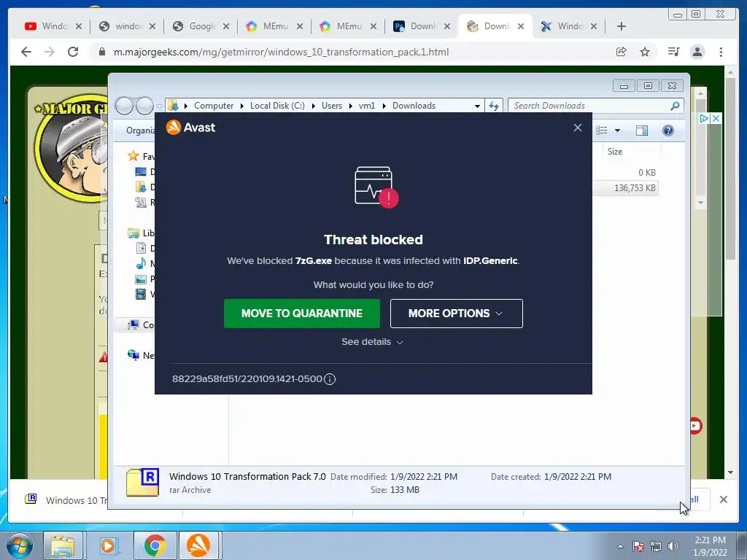The width and height of the screenshot is (747, 560).
Task: Open Chrome profile avatar
Action: [697, 52]
